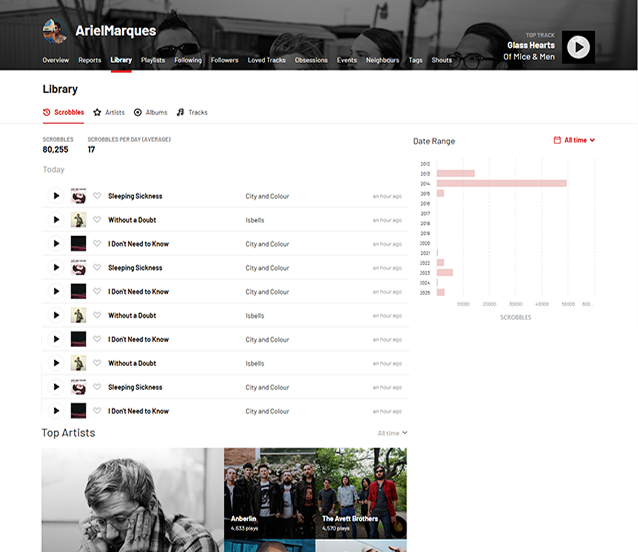Image resolution: width=638 pixels, height=552 pixels.
Task: Open album art of the topmost scrobble
Action: point(78,196)
